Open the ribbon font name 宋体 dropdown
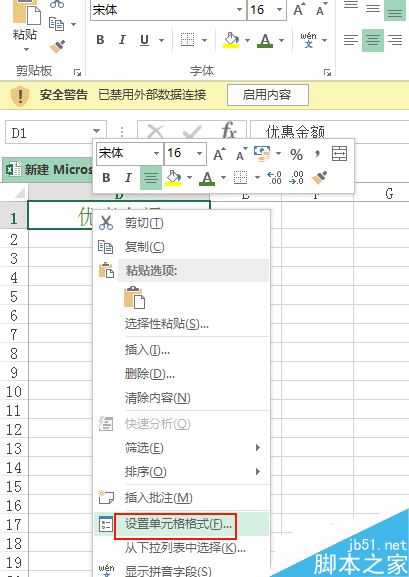 point(240,9)
